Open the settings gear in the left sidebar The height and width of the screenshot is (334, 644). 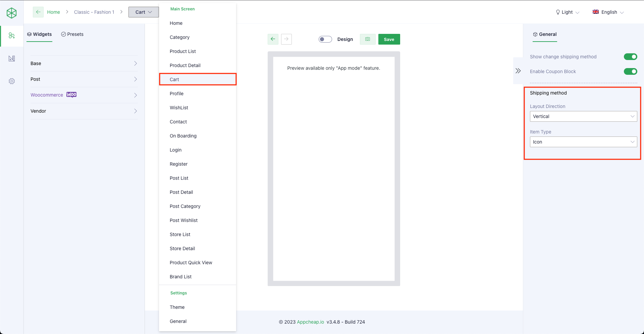(12, 81)
